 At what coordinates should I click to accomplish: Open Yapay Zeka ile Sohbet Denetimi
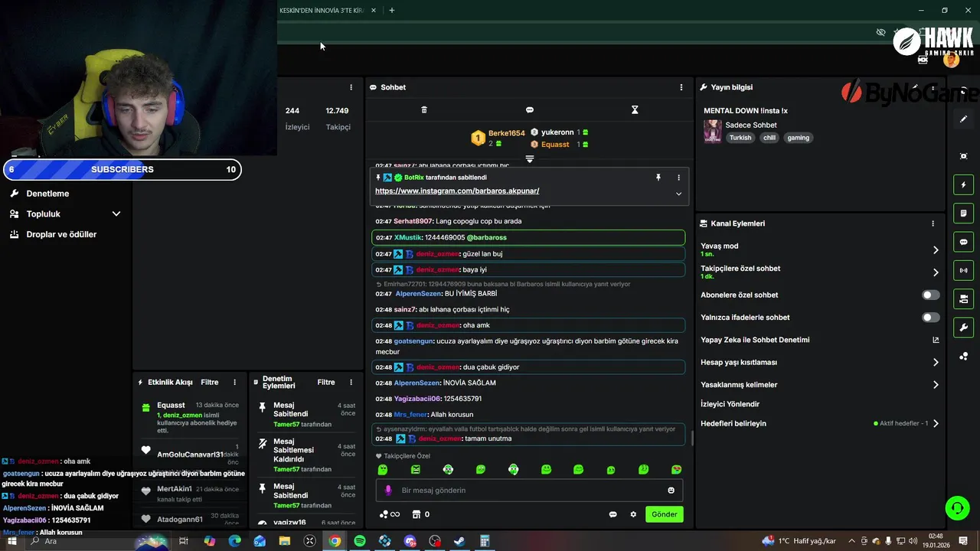click(820, 340)
